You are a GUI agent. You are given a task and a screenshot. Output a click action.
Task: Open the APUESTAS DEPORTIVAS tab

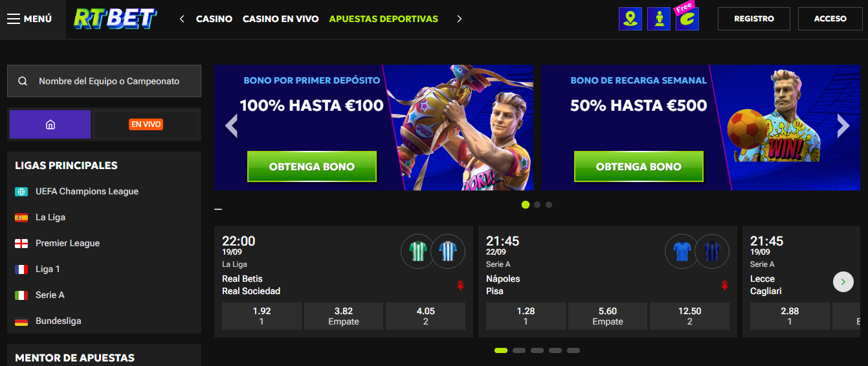[x=384, y=19]
